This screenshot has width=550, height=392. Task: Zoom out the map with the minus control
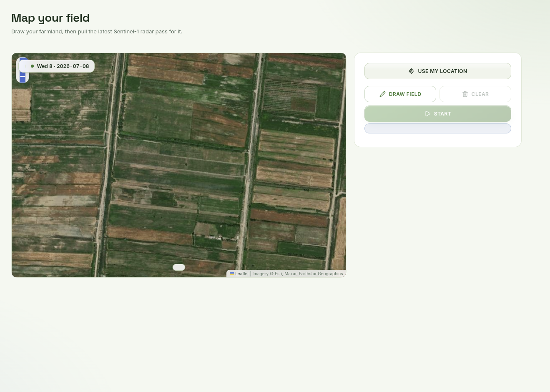(x=23, y=77)
